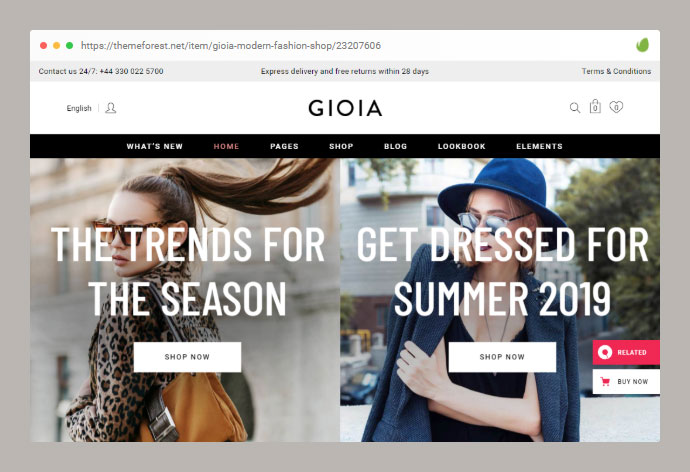Open the Elements menu item
The width and height of the screenshot is (690, 472).
tap(539, 146)
